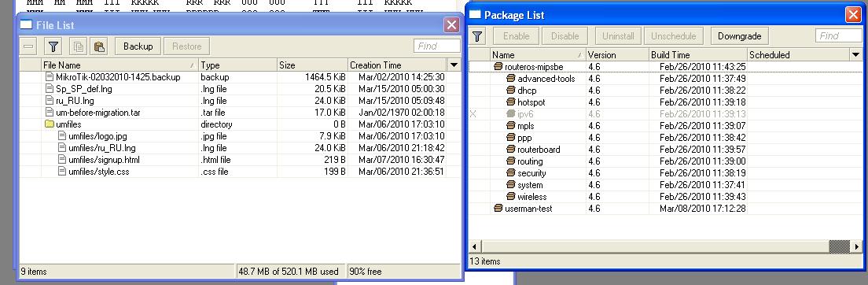Click the Uninstall button
Screen dimensions: 868x285
[618, 36]
